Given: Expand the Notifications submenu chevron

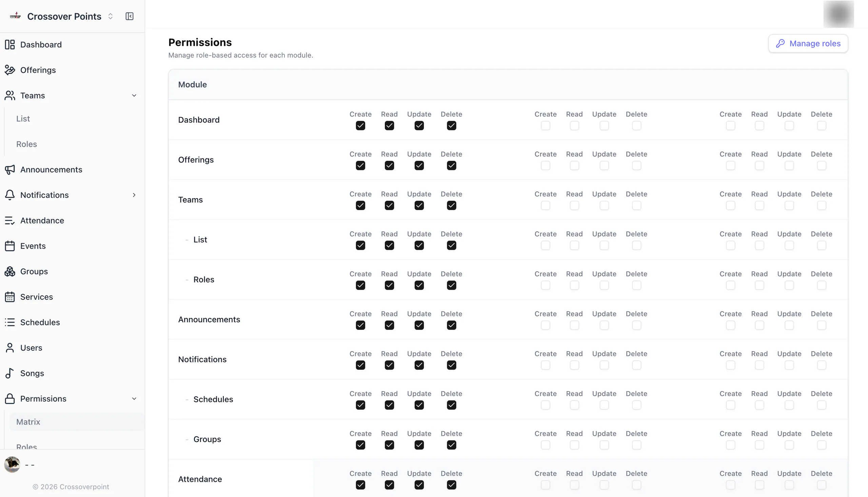Looking at the screenshot, I should [x=134, y=195].
